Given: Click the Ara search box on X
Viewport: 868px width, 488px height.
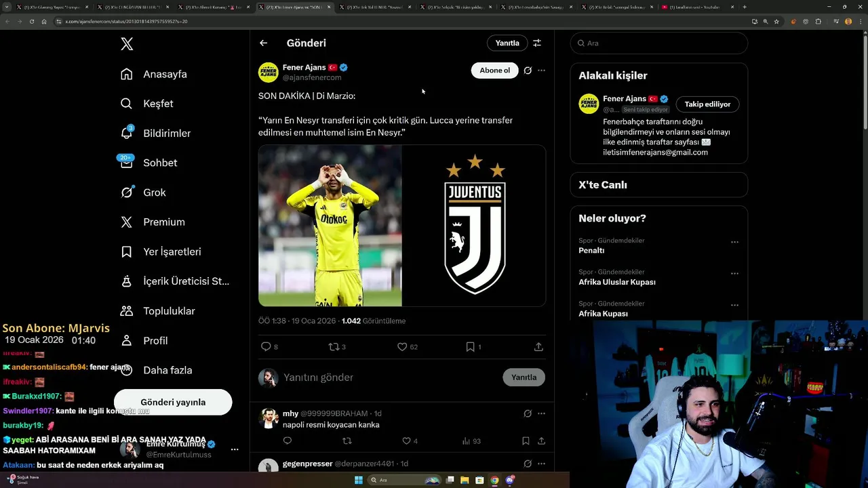Looking at the screenshot, I should (x=658, y=43).
